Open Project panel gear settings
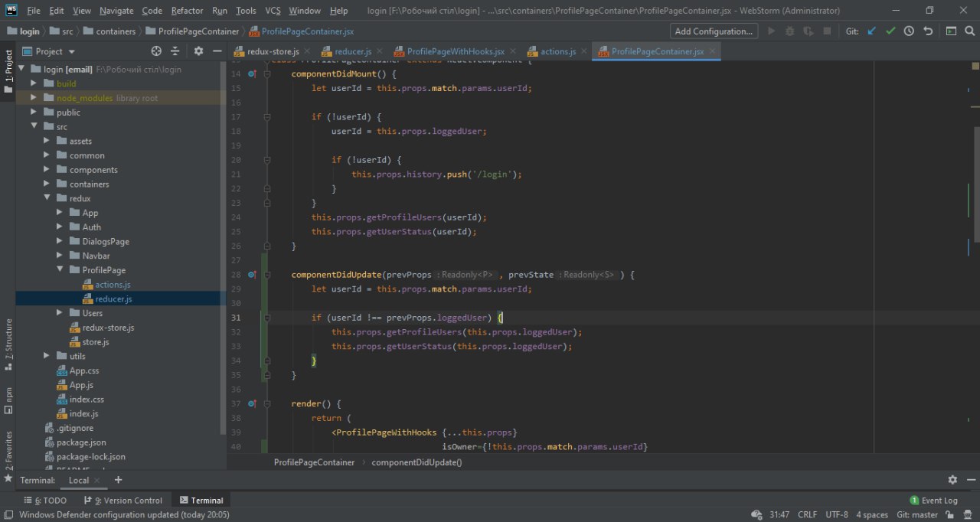This screenshot has height=522, width=980. 198,51
